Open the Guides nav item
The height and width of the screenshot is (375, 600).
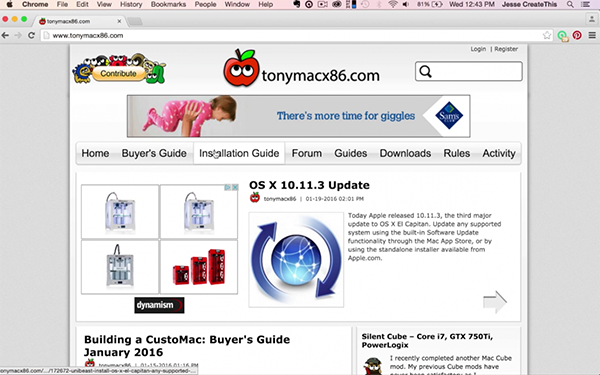click(x=351, y=153)
